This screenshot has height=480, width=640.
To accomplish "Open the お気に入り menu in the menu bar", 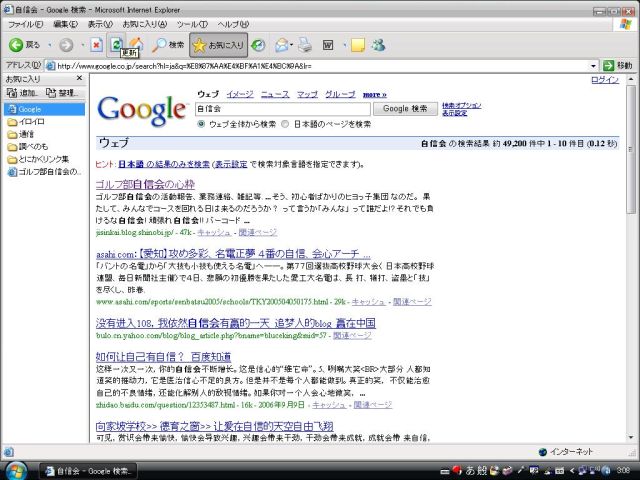I will pos(145,24).
